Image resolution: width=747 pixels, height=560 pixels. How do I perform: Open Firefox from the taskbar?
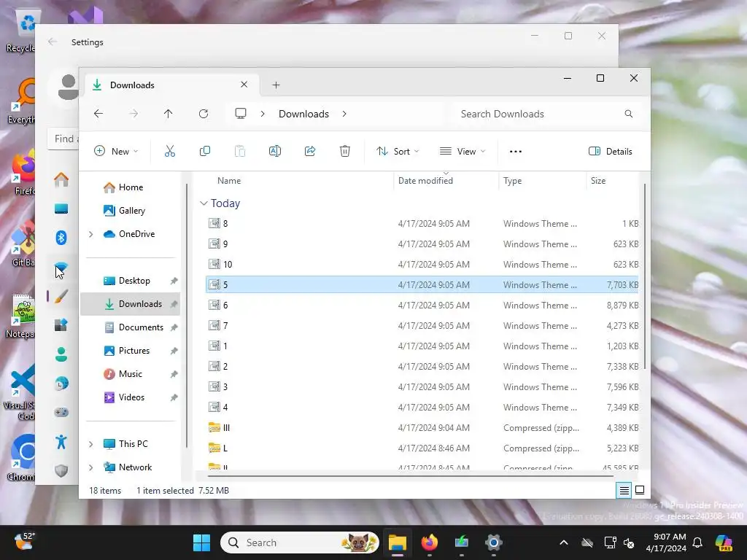tap(429, 542)
